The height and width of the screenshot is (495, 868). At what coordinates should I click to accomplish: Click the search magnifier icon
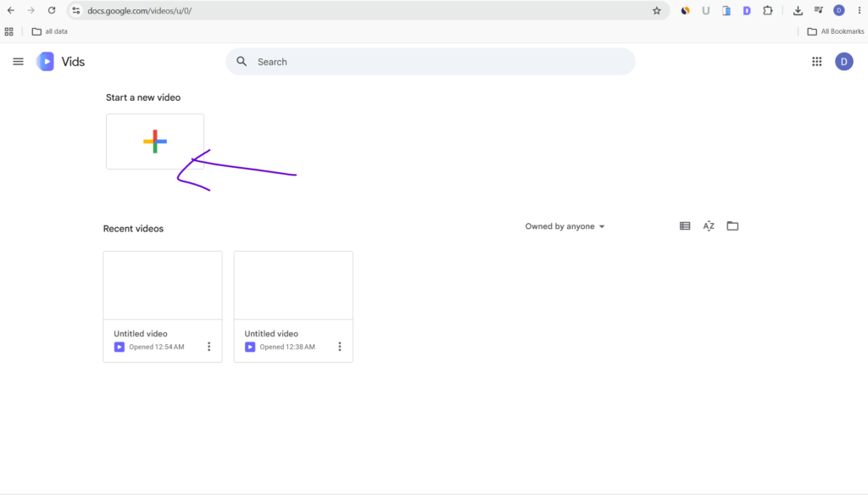point(242,62)
